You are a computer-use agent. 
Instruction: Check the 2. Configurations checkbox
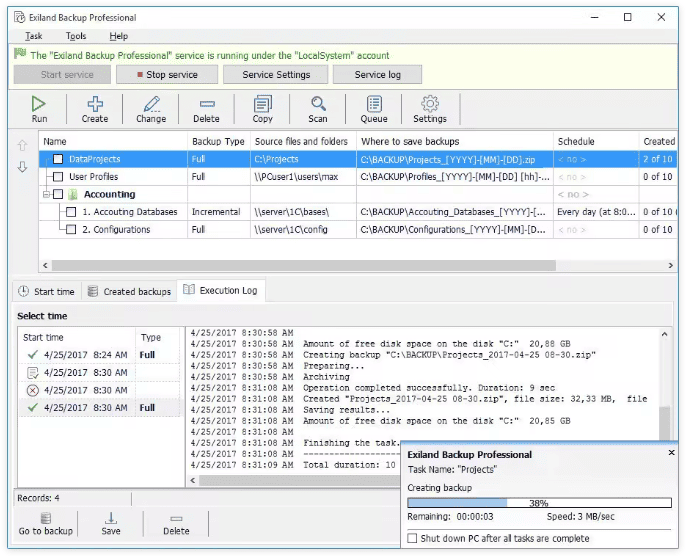point(71,229)
